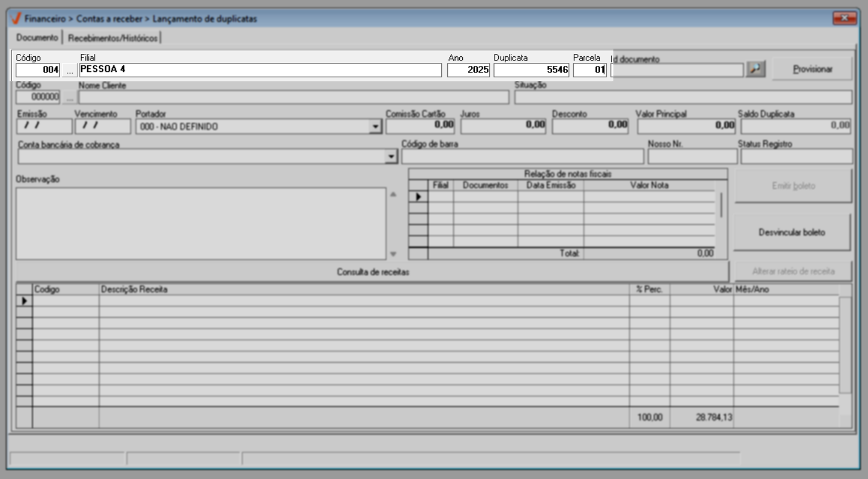Image resolution: width=868 pixels, height=479 pixels.
Task: Click inside the Observação text area
Action: point(201,224)
